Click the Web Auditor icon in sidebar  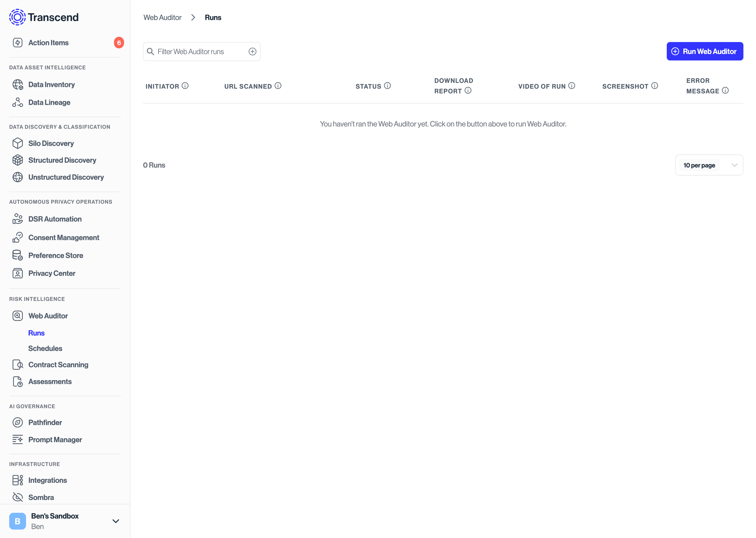18,316
